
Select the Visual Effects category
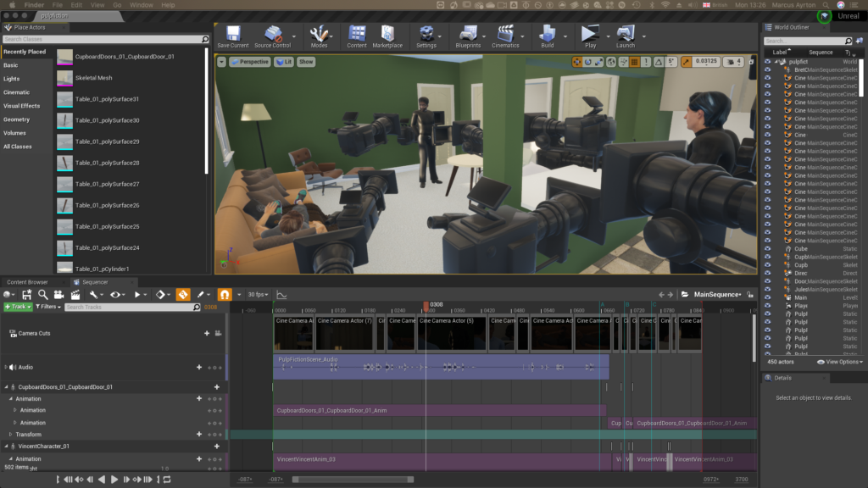tap(21, 106)
